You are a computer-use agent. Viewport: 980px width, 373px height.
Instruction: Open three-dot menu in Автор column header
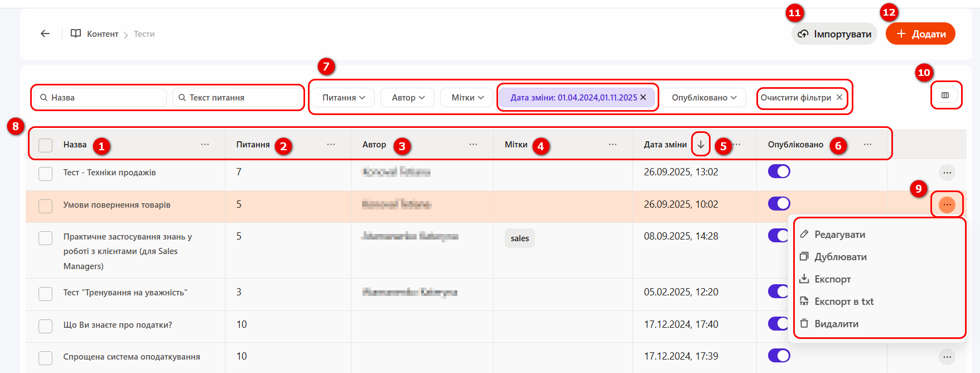click(x=473, y=145)
